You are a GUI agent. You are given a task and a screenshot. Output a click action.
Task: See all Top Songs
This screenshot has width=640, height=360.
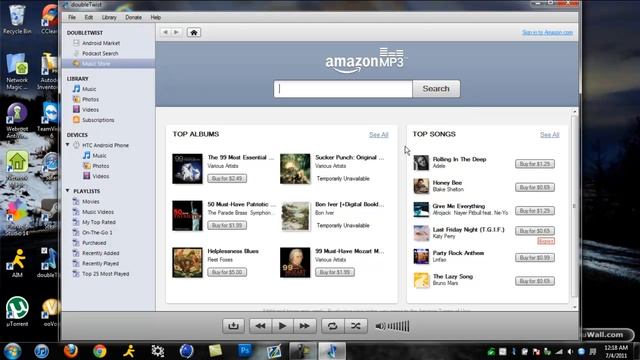[x=549, y=135]
